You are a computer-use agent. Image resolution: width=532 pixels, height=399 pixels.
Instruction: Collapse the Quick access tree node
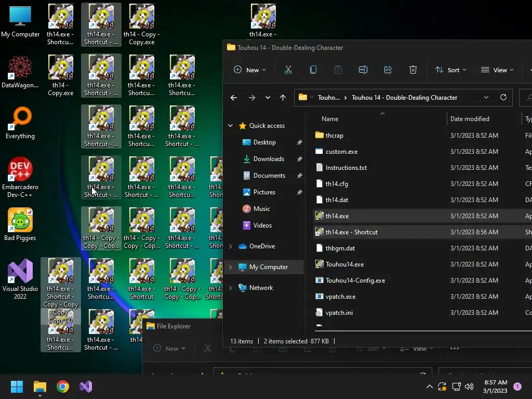(x=230, y=126)
